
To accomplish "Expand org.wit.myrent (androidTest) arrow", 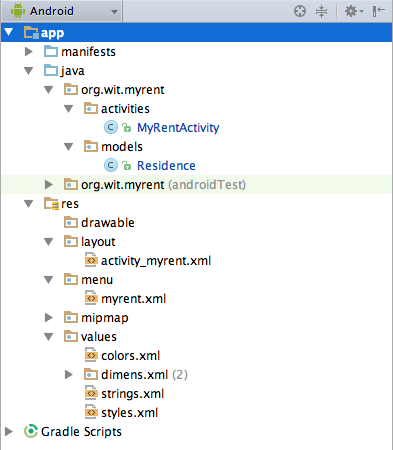I will [x=49, y=184].
